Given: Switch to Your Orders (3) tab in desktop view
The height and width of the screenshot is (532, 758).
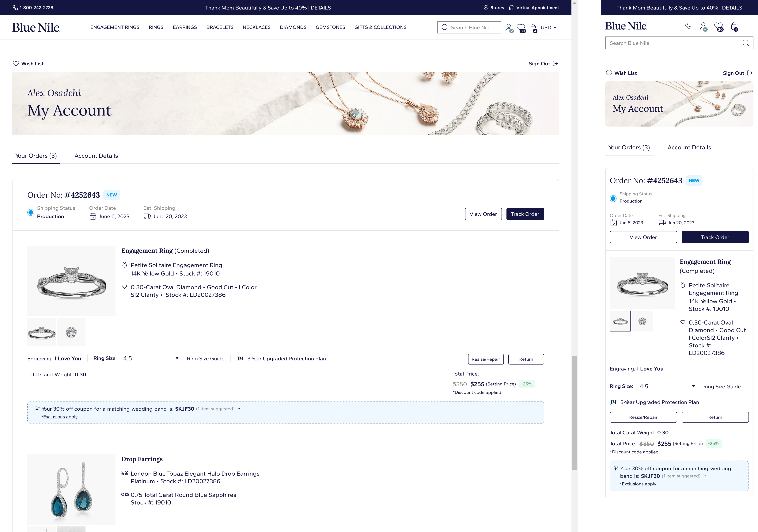Looking at the screenshot, I should click(x=36, y=156).
